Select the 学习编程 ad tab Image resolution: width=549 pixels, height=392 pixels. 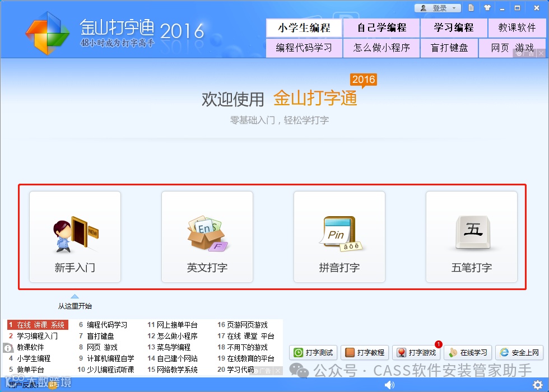click(454, 27)
